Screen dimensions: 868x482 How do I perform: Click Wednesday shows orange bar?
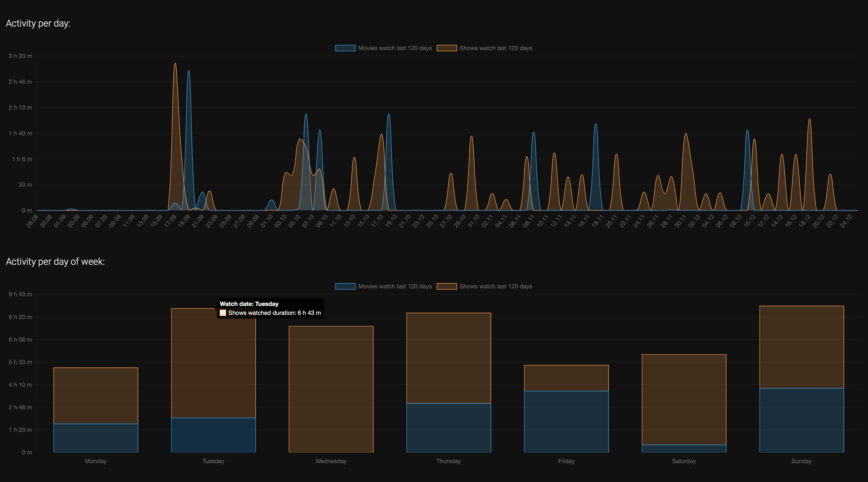pyautogui.click(x=331, y=389)
